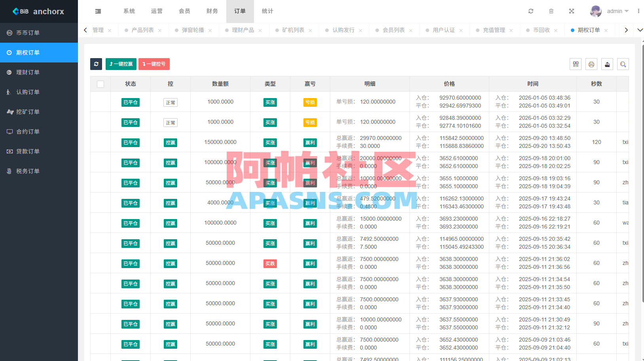Screen dimensions: 644x361
Task: Click the vertical page scrollbar
Action: tap(642, 174)
